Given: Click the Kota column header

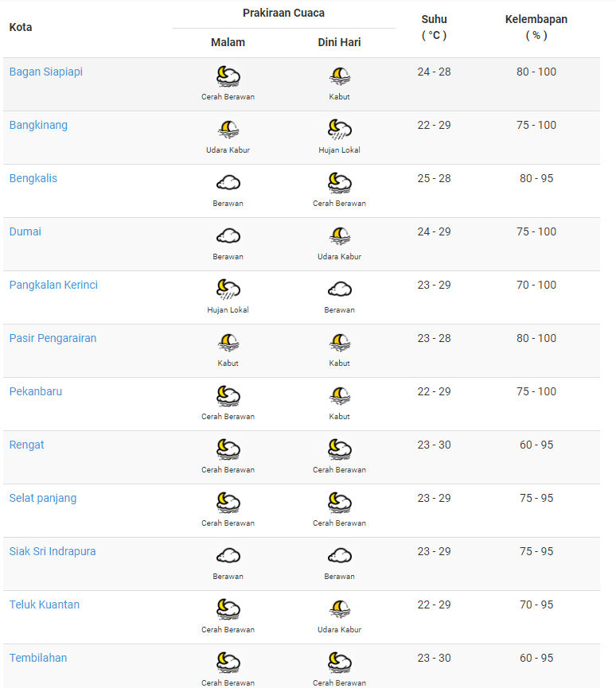Looking at the screenshot, I should tap(21, 27).
